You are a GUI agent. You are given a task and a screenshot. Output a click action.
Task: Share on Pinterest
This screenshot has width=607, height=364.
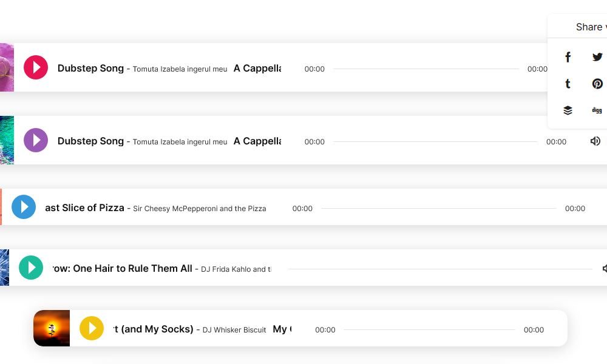[x=597, y=84]
